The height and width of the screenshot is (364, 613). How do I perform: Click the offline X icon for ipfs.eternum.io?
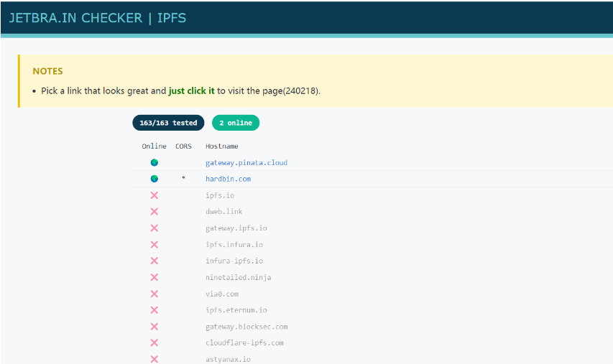155,310
